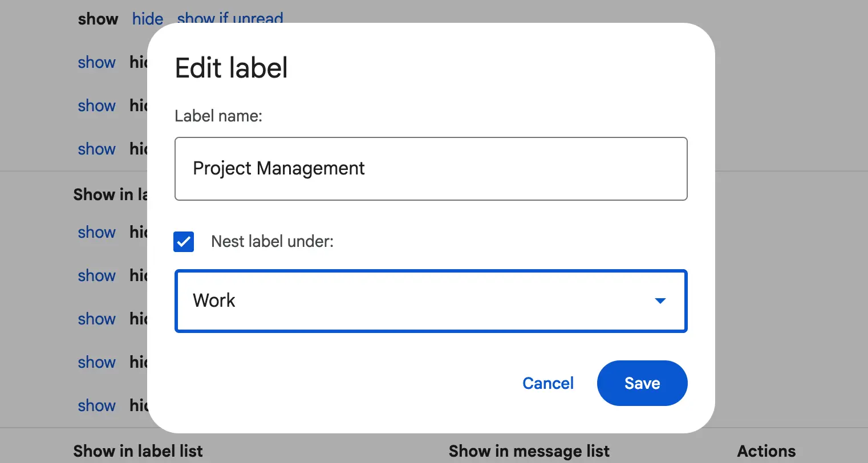This screenshot has width=868, height=463.
Task: Click the bold show label in the top row
Action: [98, 19]
